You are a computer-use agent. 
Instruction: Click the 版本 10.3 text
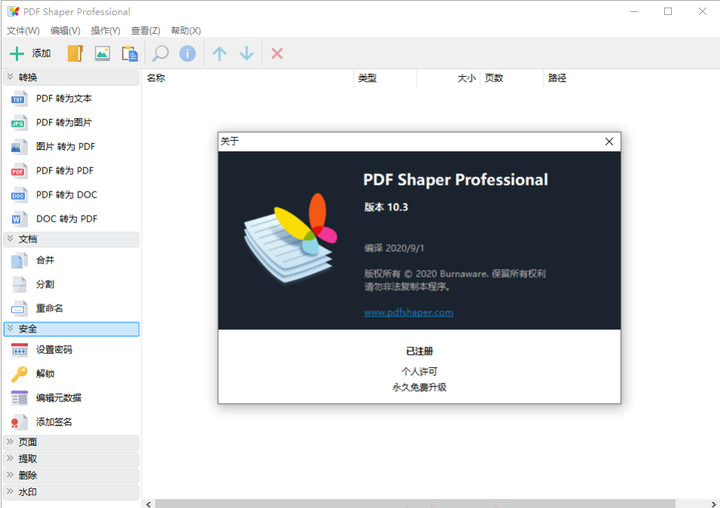tap(386, 207)
